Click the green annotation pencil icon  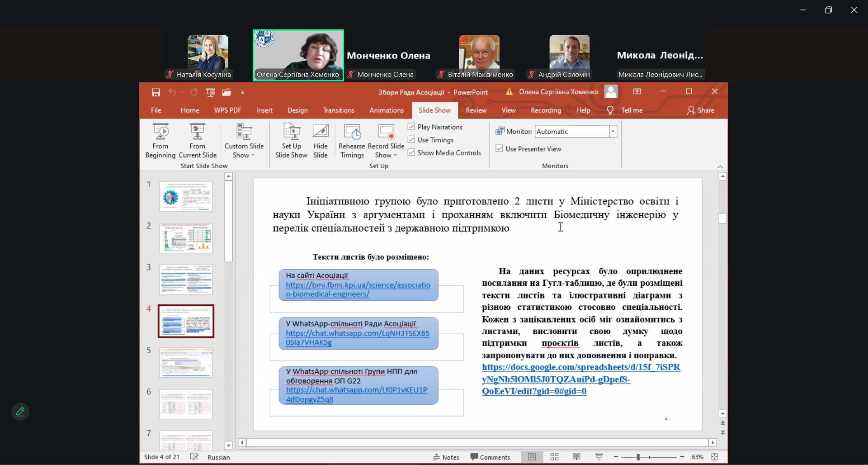pyautogui.click(x=20, y=412)
